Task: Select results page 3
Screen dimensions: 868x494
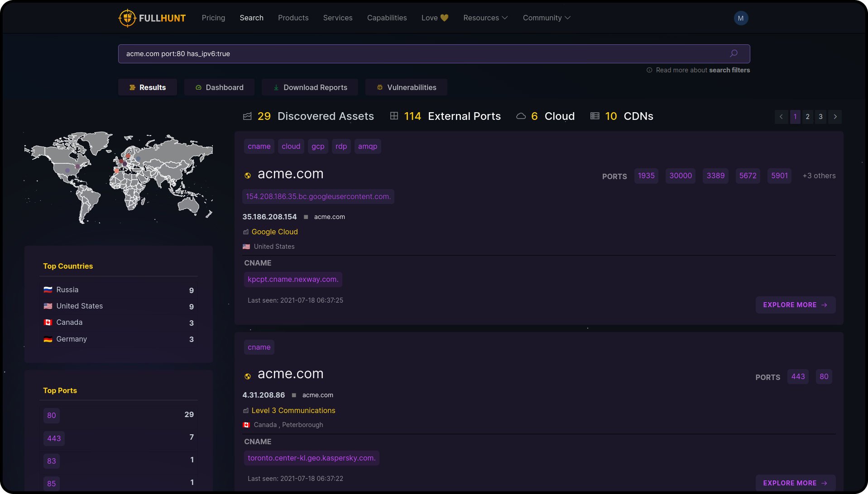Action: click(x=820, y=117)
